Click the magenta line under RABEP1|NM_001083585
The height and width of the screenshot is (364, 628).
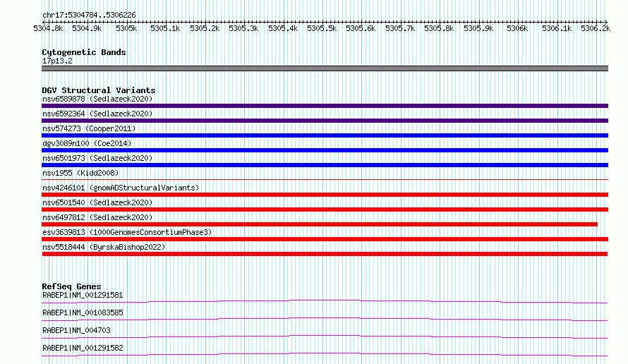(325, 319)
